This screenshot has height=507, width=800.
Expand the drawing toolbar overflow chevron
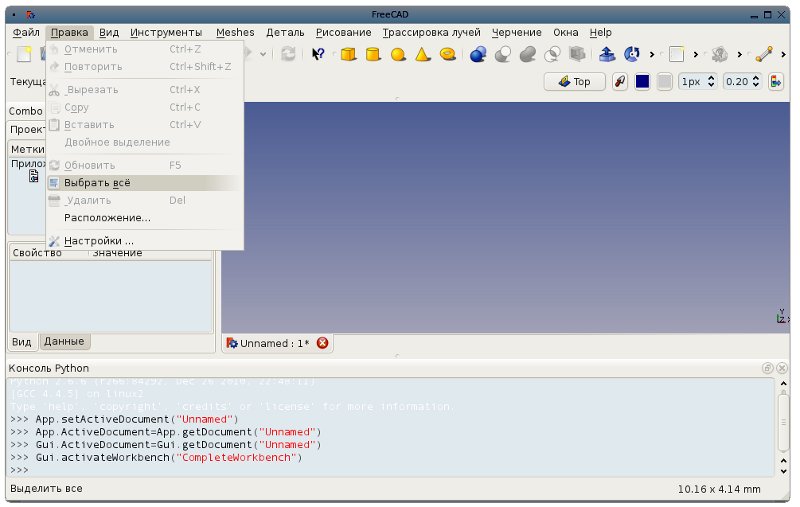pyautogui.click(x=695, y=54)
